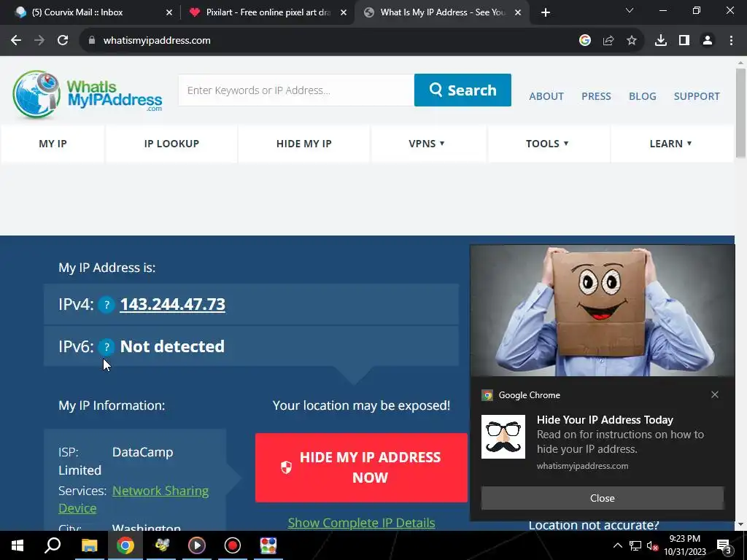Switch to the Courvix Mail Inbox tab
The width and height of the screenshot is (747, 560).
click(90, 12)
